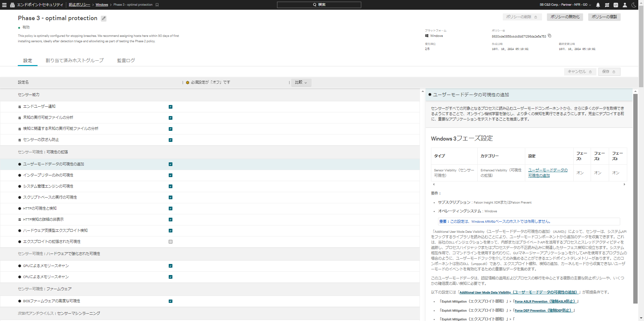Switch to 割り当て済みホストグループ tab

point(74,61)
